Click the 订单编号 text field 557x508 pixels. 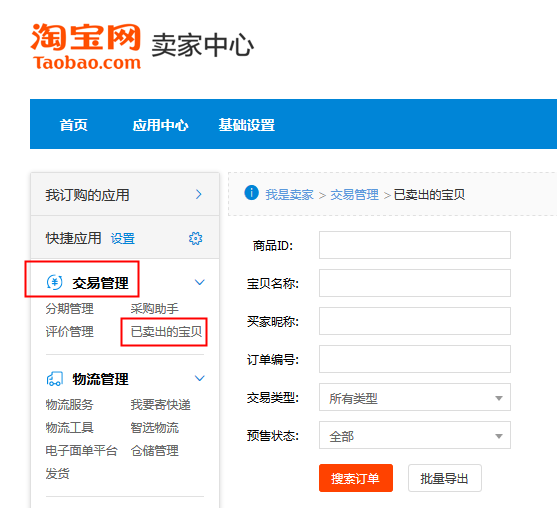(x=415, y=359)
